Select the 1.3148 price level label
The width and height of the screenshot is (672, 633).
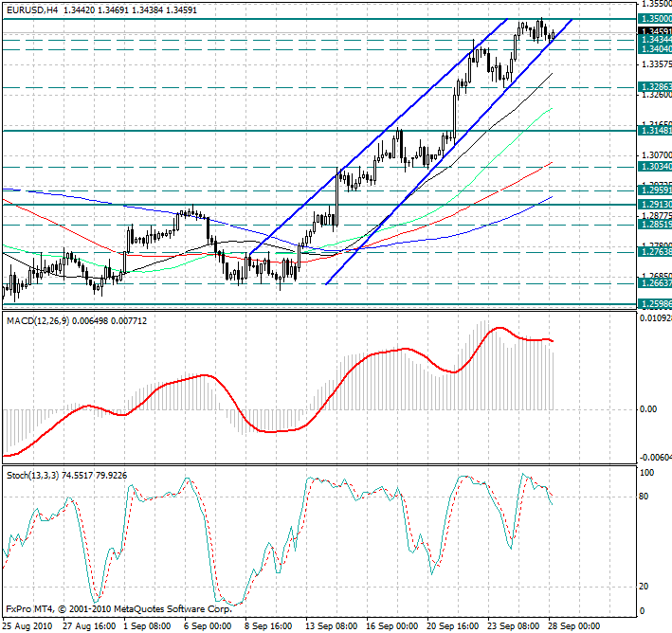[x=655, y=130]
